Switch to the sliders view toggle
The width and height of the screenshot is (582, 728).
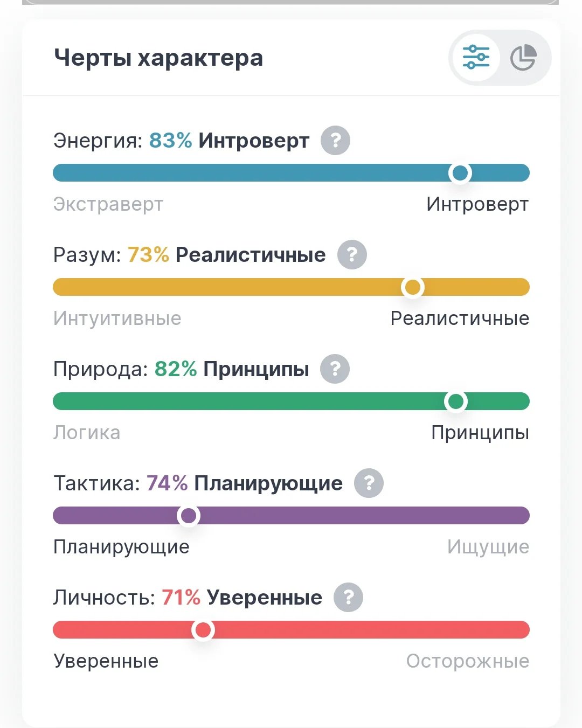coord(476,58)
